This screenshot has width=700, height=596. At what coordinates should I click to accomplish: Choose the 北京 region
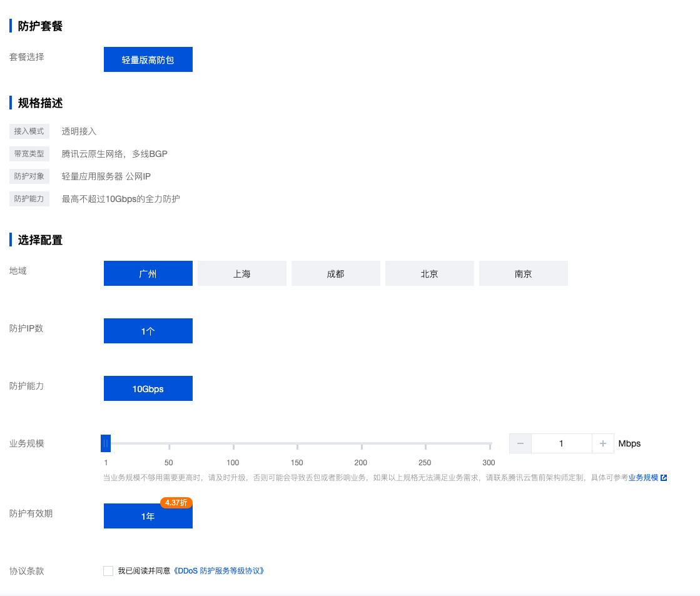430,273
